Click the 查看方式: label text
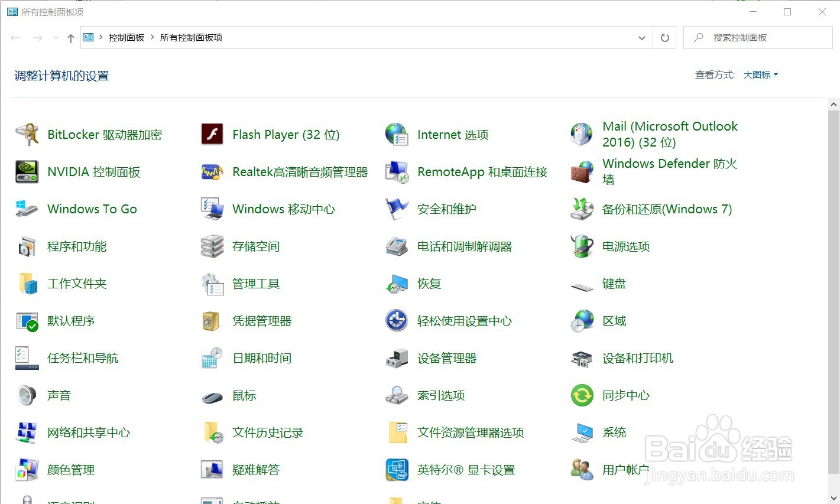The height and width of the screenshot is (504, 840). [715, 75]
